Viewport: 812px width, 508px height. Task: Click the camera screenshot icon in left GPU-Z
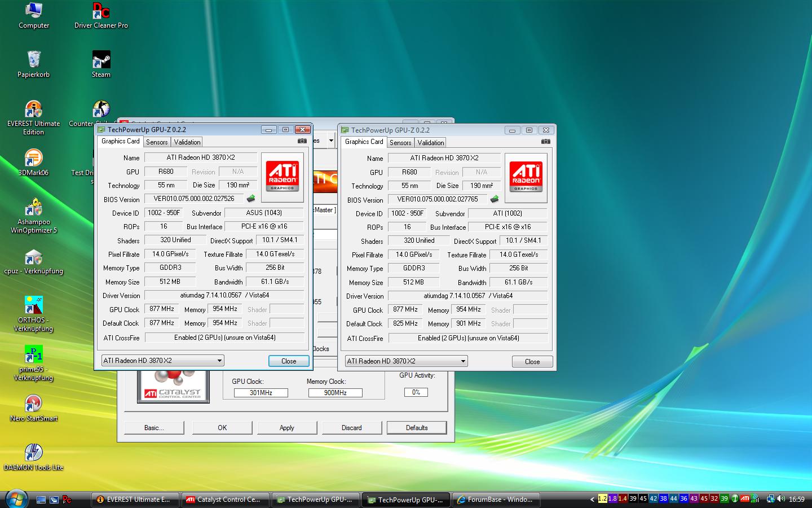tap(302, 141)
